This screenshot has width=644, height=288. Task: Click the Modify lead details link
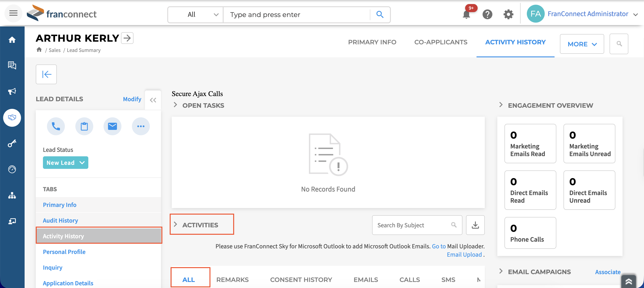coord(132,99)
